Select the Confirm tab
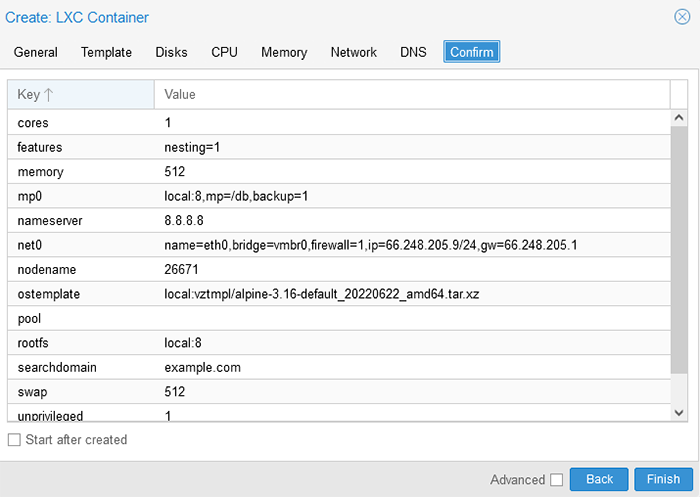This screenshot has height=497, width=700. tap(471, 52)
